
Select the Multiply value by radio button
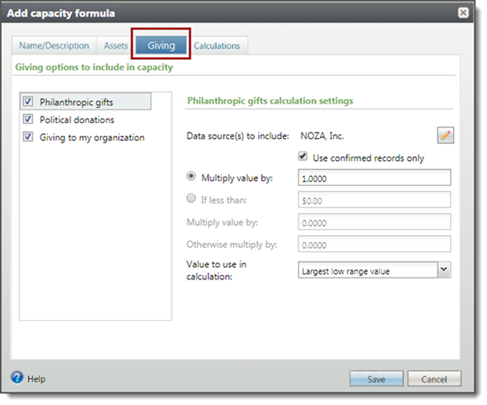[x=191, y=176]
